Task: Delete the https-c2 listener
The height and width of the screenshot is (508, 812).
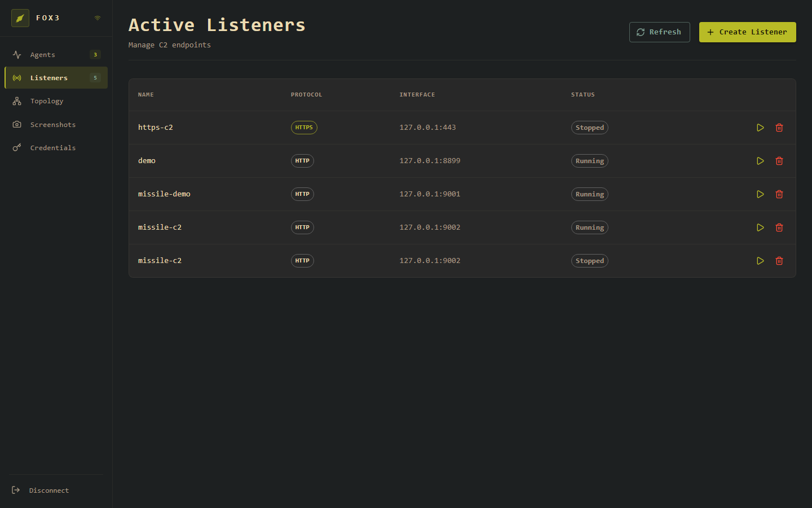Action: [x=779, y=128]
